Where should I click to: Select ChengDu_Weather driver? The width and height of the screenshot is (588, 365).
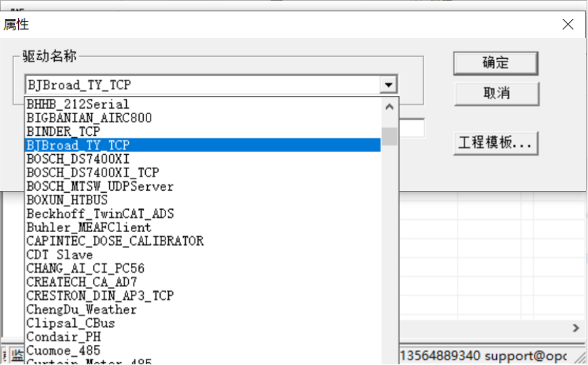point(203,310)
